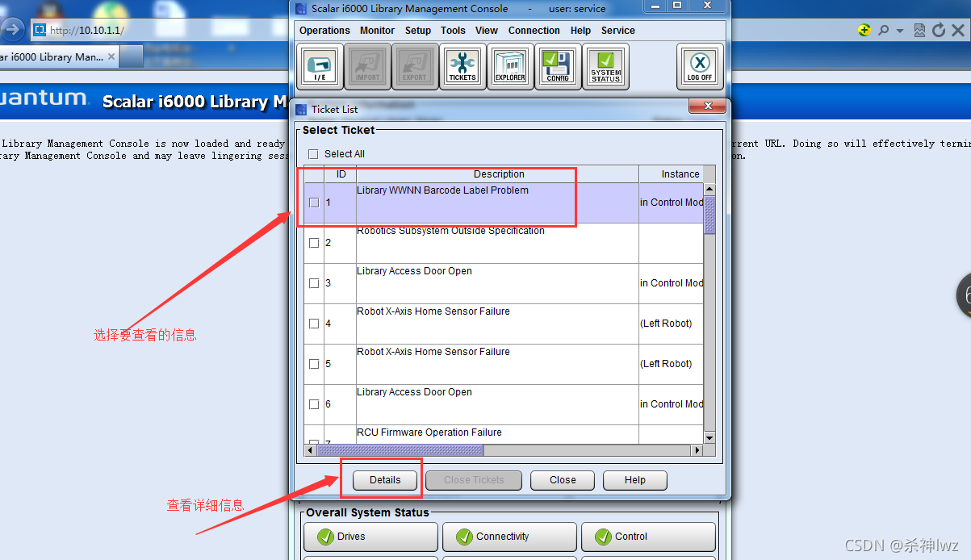The width and height of the screenshot is (971, 560).
Task: Check ticket 4 Robot X-Axis checkbox
Action: click(x=314, y=324)
